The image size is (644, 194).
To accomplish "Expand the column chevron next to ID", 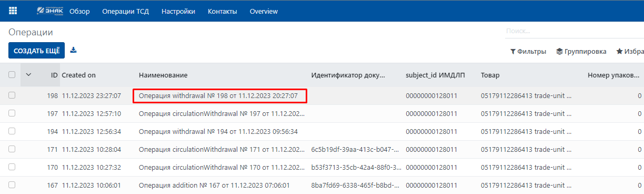I will pyautogui.click(x=28, y=75).
